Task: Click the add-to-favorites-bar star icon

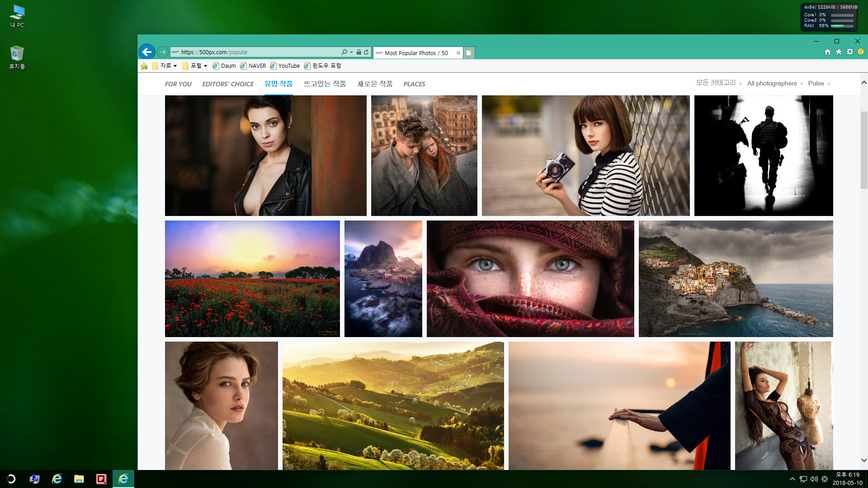Action: click(144, 66)
